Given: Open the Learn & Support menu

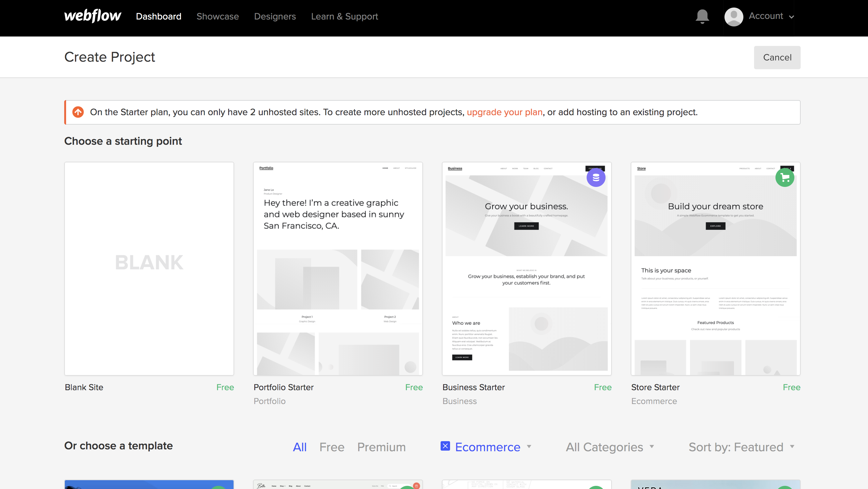Looking at the screenshot, I should pos(344,16).
